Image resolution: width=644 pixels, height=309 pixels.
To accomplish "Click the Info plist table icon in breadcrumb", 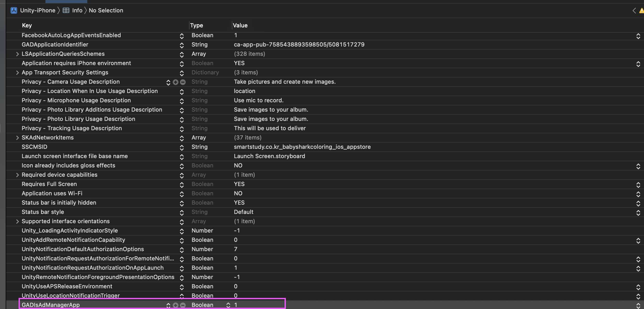I will [x=66, y=10].
